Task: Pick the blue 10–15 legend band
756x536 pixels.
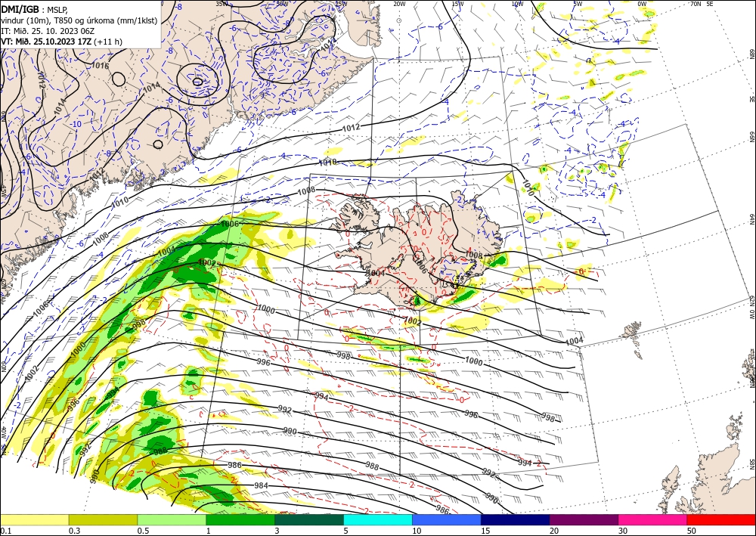Action: [x=447, y=519]
